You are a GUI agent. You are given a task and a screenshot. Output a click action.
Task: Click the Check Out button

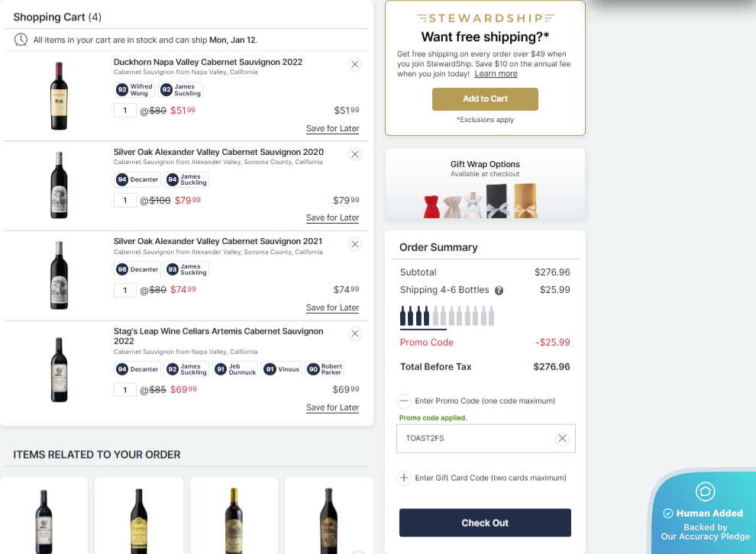pyautogui.click(x=485, y=523)
